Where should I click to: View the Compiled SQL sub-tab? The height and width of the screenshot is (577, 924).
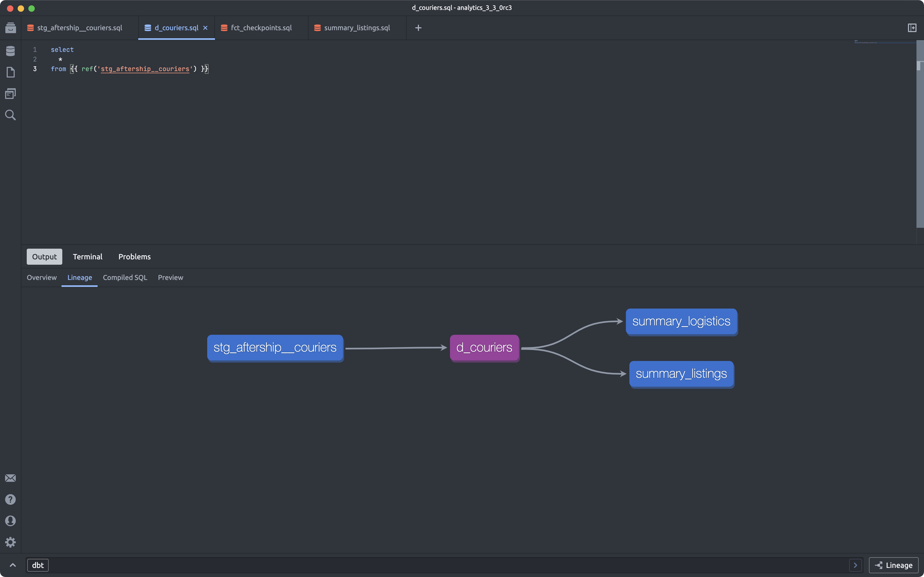pos(125,278)
